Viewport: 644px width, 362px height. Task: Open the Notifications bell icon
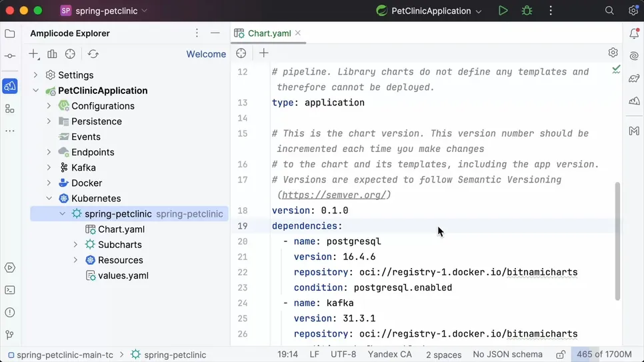(634, 34)
